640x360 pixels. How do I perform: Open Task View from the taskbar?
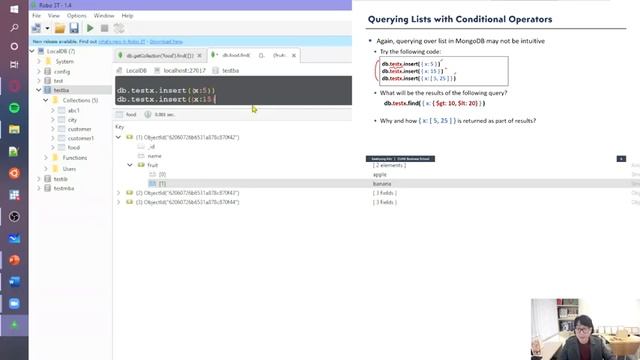pyautogui.click(x=14, y=64)
